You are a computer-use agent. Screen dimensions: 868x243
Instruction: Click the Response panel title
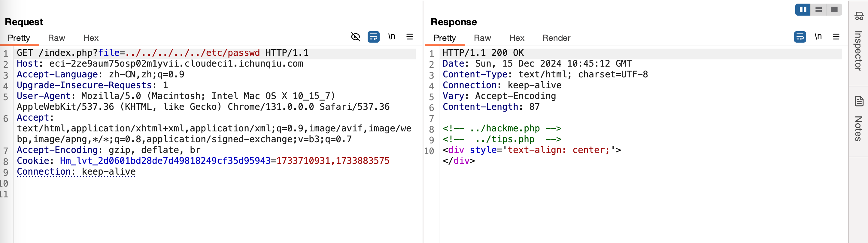(454, 22)
